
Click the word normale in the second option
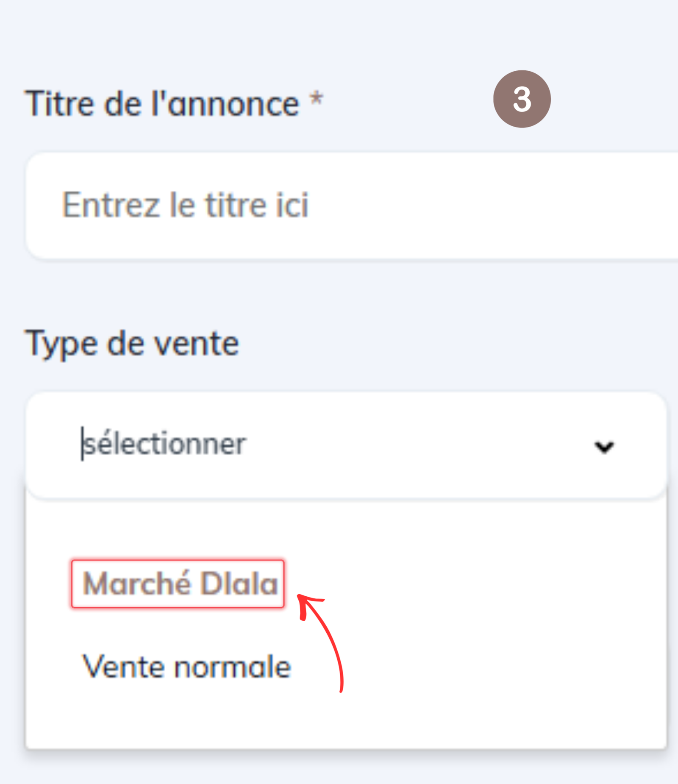(232, 667)
